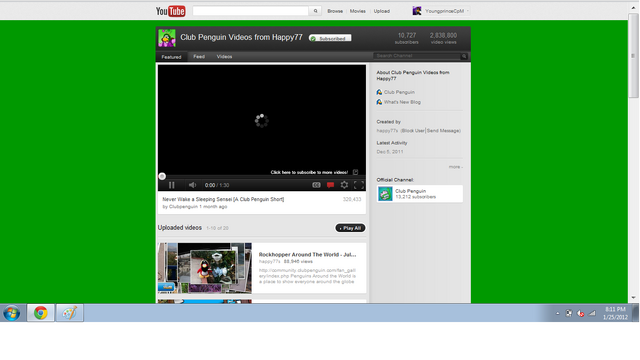
Task: Pause the video player
Action: 172,185
